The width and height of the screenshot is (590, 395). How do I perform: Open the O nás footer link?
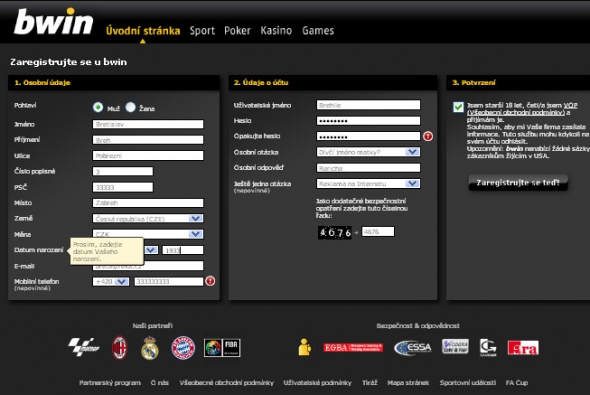pos(160,383)
